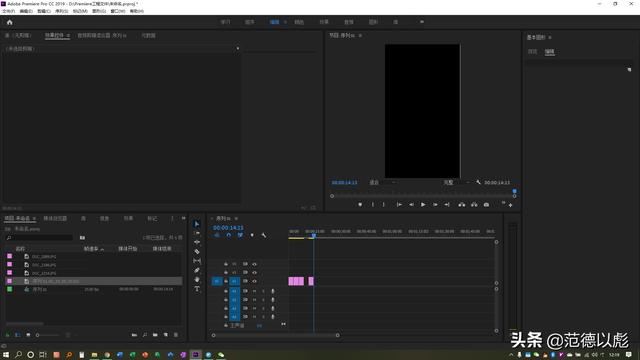Screen dimensions: 640x360
Task: Click Program monitor scrub bar
Action: 423,196
